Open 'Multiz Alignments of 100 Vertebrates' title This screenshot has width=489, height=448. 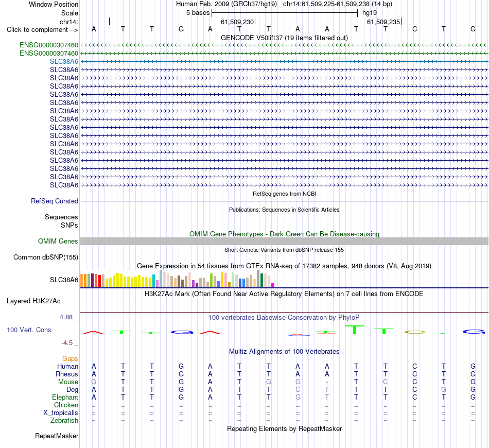[x=284, y=352]
